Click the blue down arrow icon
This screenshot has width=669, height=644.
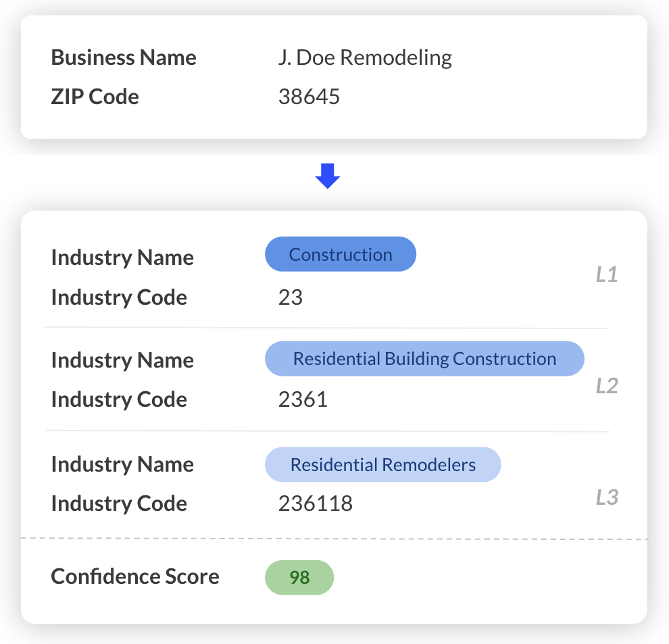[x=328, y=176]
